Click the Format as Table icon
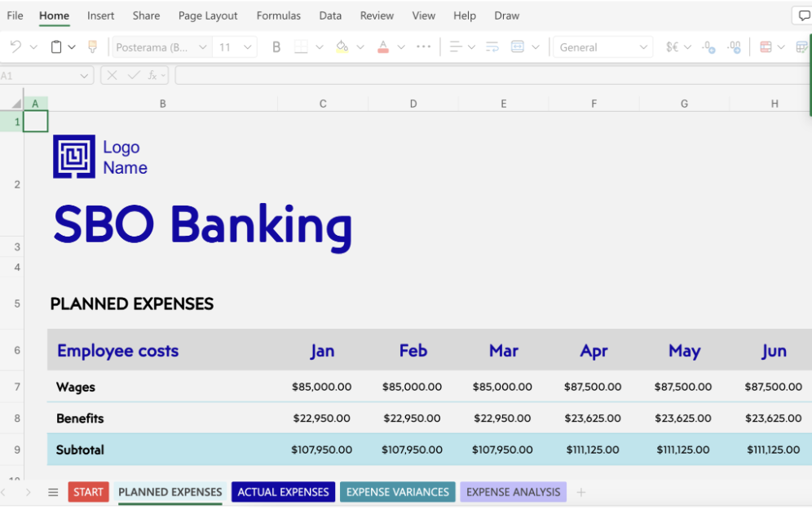The width and height of the screenshot is (812, 509). [803, 47]
